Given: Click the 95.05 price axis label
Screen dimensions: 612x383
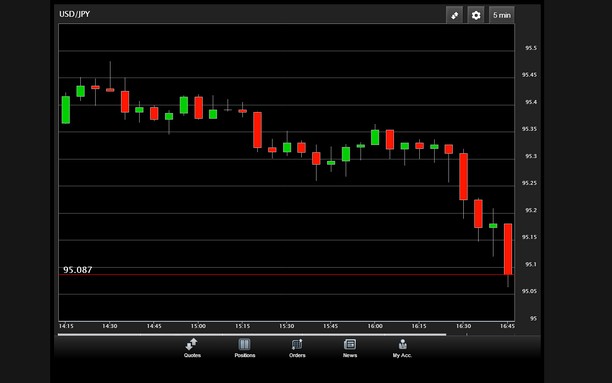Looking at the screenshot, I should click(529, 291).
